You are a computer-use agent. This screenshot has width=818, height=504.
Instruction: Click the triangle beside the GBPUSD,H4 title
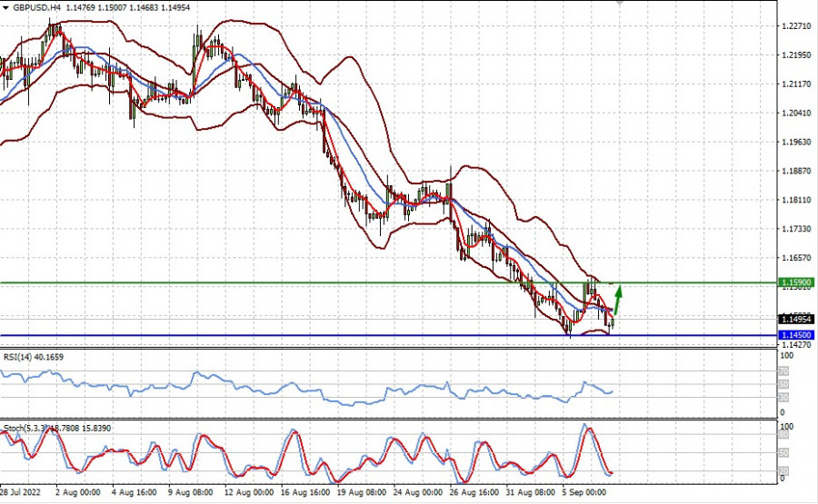[6, 6]
